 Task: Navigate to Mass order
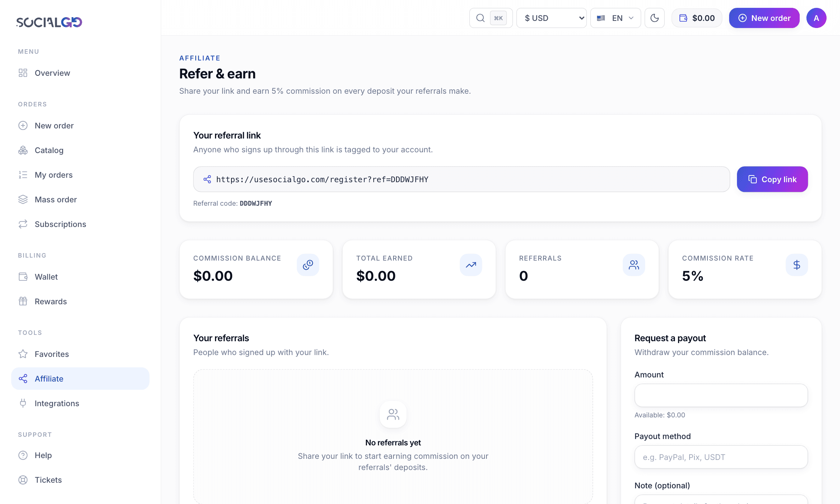(x=80, y=199)
